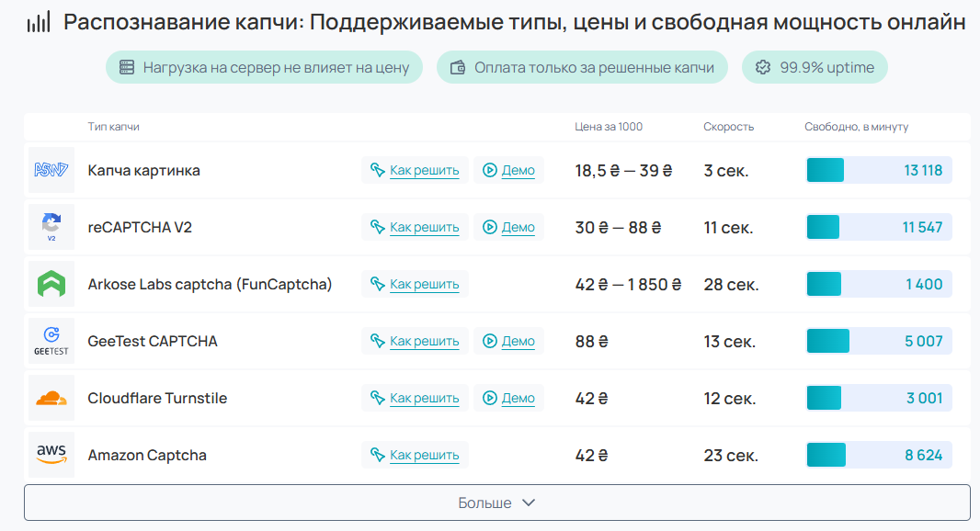Open Демо for Cloudflare Turnstile
The width and height of the screenshot is (980, 531).
[508, 398]
